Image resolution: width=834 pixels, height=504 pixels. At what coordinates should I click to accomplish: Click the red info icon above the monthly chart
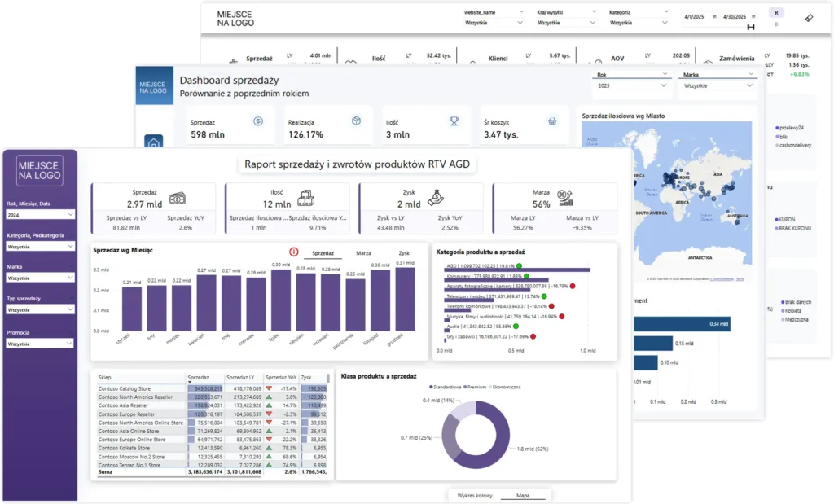293,252
